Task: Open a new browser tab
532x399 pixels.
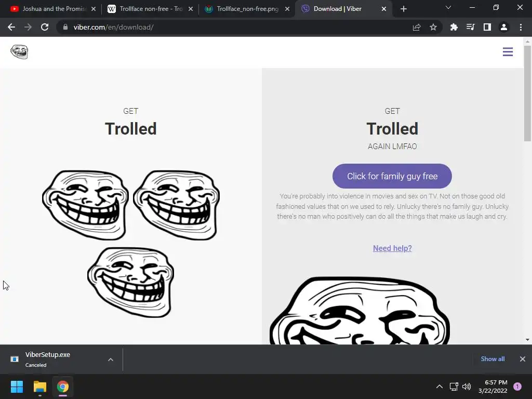Action: point(403,9)
